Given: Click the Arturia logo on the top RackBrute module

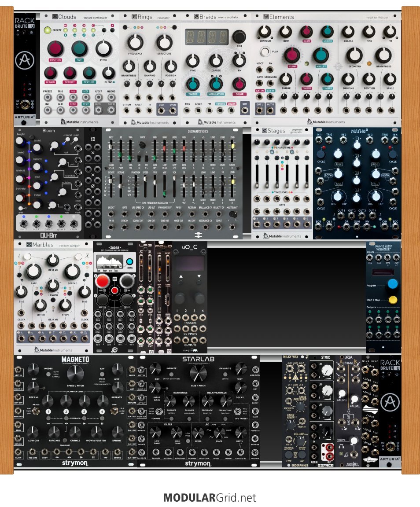Looking at the screenshot, I should 25,60.
